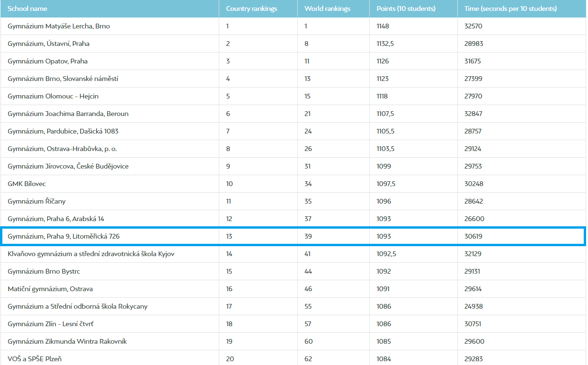Select Matiční gymnázium, Ostrava

click(50, 289)
